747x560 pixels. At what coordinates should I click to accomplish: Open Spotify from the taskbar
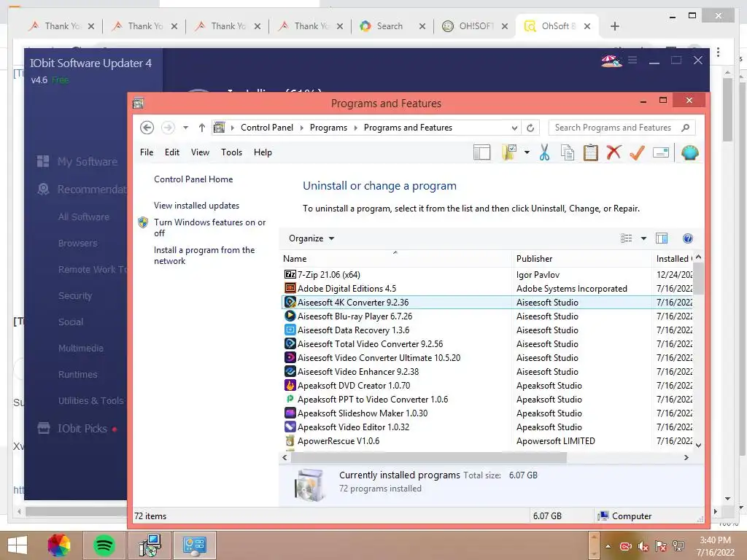coord(104,545)
